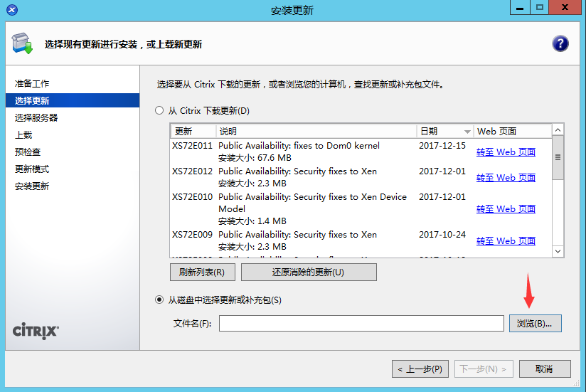This screenshot has height=392, width=586.
Task: Click the XenCenter app icon in title bar
Action: [12, 10]
